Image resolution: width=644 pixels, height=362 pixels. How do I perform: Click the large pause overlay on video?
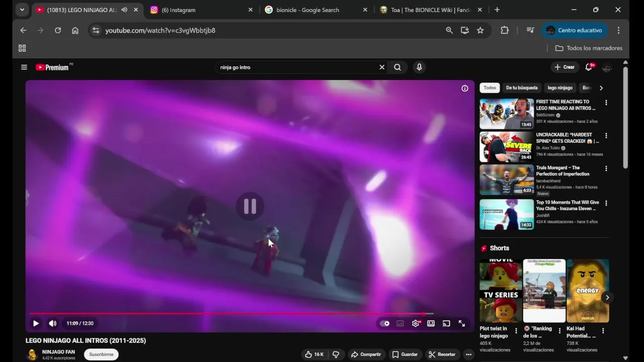(250, 206)
